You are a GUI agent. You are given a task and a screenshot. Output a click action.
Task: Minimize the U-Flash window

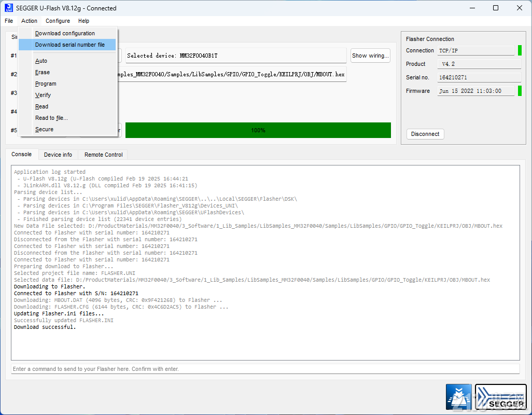[472, 8]
